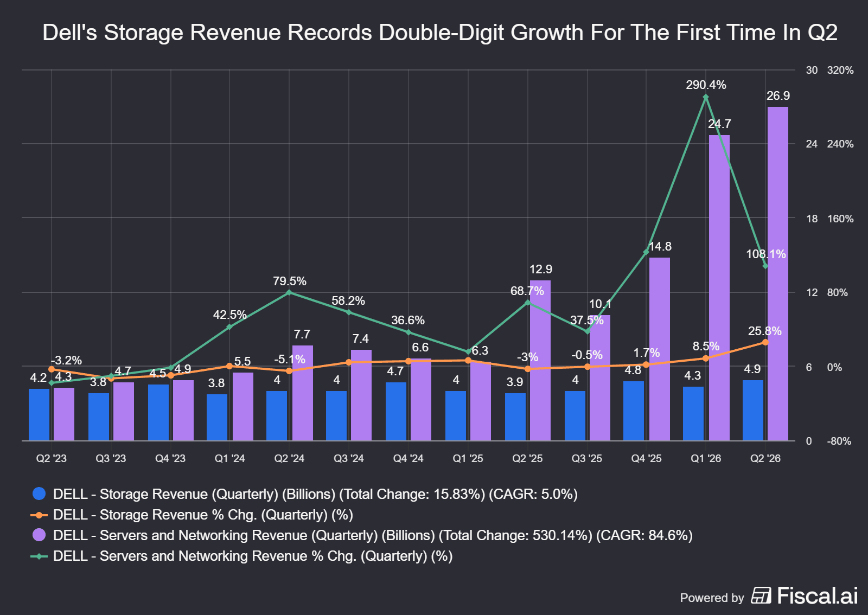This screenshot has width=868, height=615.
Task: Click the 290.4% peak data label
Action: tap(706, 85)
